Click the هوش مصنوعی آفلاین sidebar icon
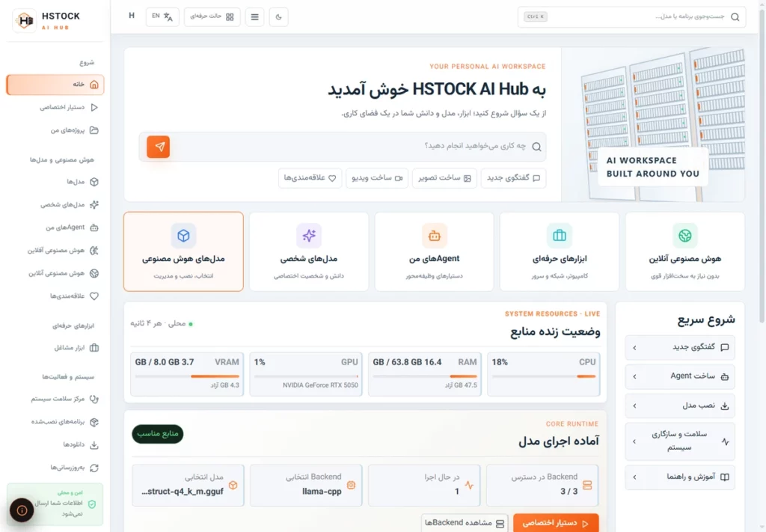 94,251
